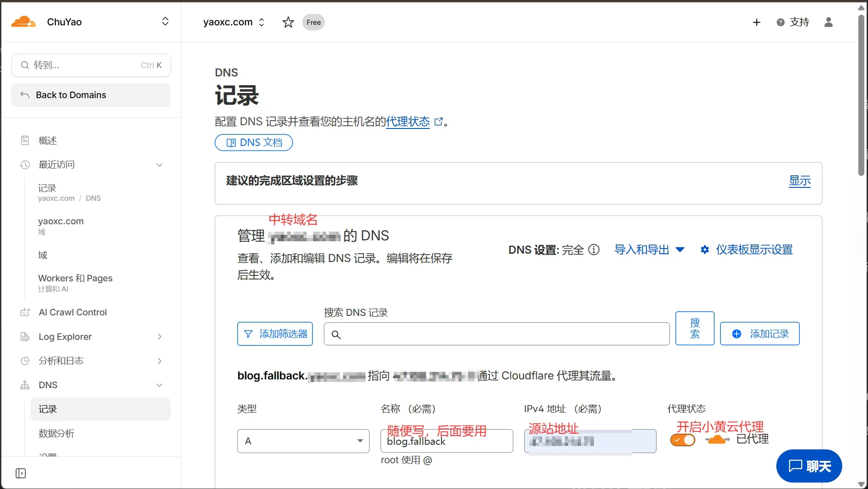Open the 支持 support menu
The image size is (868, 489).
[793, 22]
